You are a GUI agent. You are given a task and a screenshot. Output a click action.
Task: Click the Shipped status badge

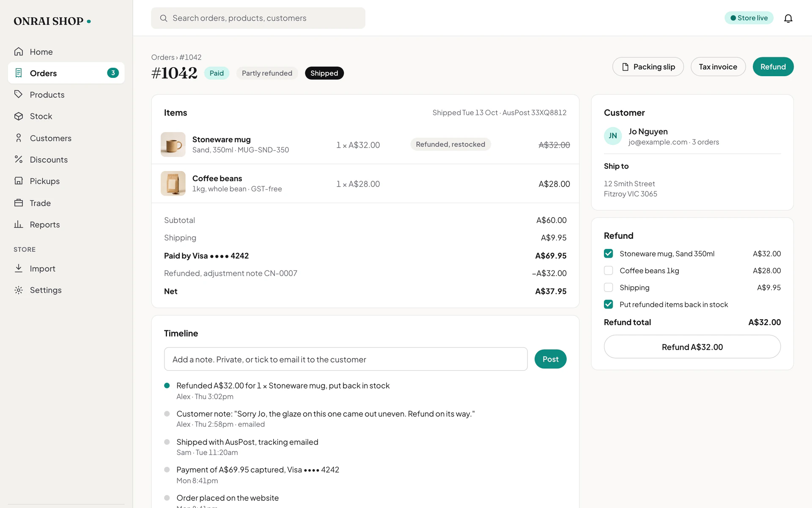pos(324,73)
